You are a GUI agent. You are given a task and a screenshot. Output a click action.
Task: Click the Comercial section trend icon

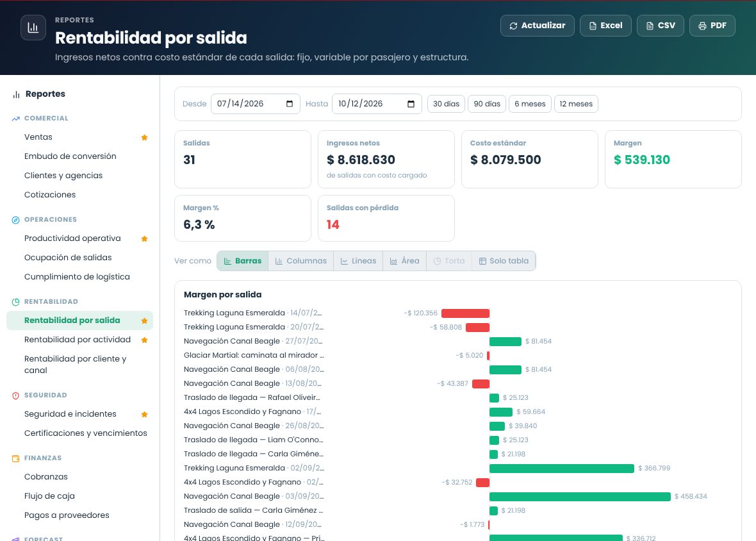click(x=15, y=119)
